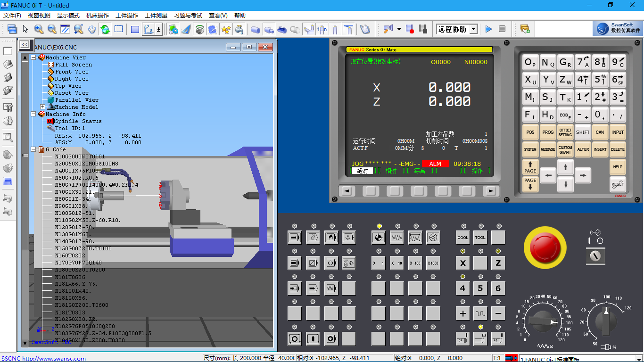This screenshot has width=644, height=362.
Task: Expand the Machine Model tree node
Action: point(42,107)
